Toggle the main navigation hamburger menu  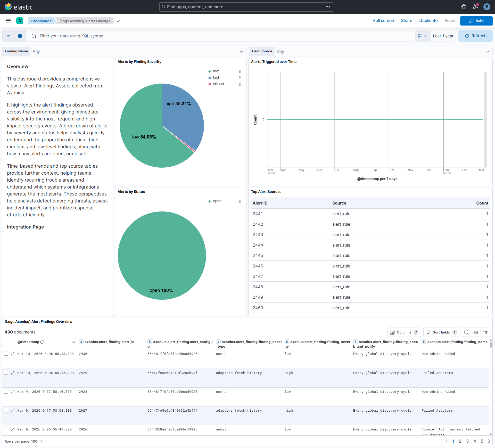8,21
